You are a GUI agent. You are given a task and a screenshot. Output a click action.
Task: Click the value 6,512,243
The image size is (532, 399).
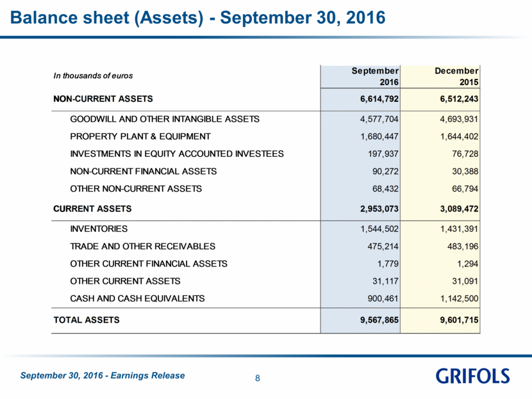(459, 99)
